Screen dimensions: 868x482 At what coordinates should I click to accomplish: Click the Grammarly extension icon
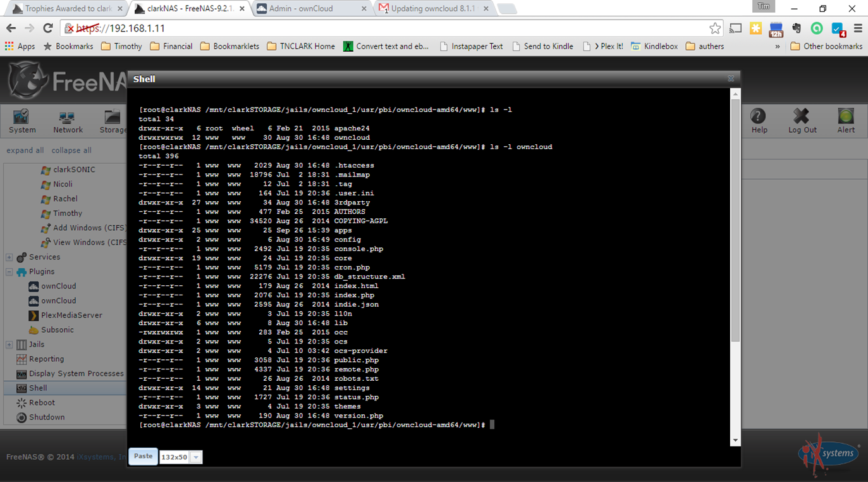(817, 28)
